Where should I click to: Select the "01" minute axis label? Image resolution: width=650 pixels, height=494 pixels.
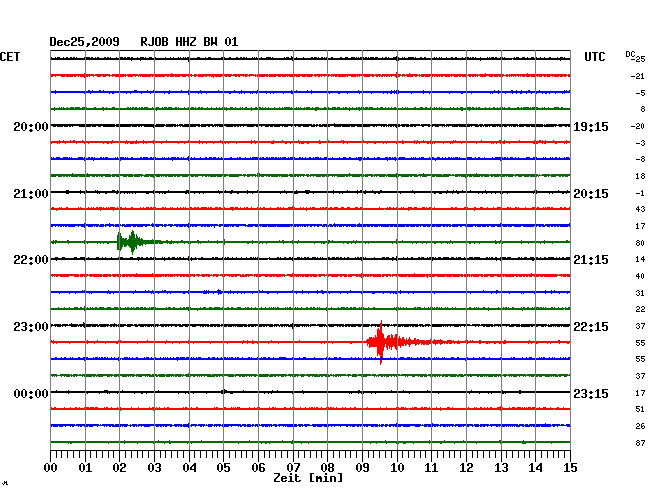[85, 468]
